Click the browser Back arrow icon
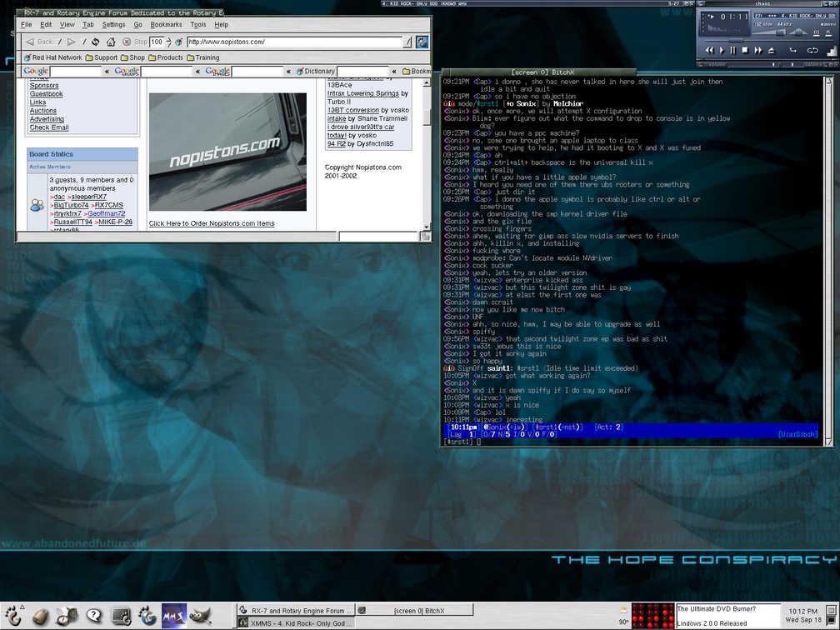The image size is (840, 630). pyautogui.click(x=30, y=42)
